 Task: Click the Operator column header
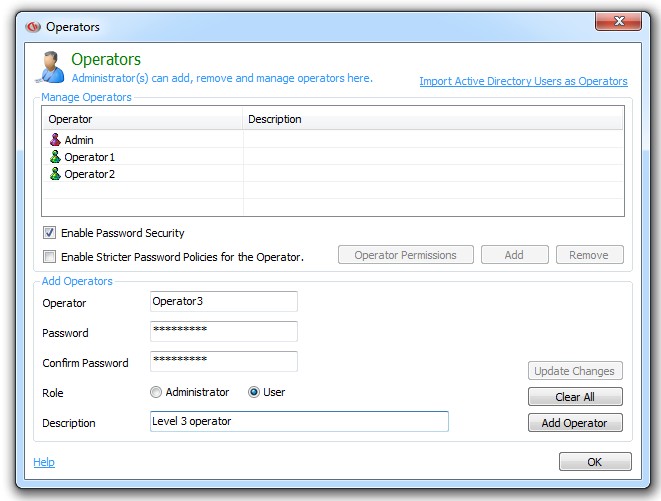click(x=142, y=119)
